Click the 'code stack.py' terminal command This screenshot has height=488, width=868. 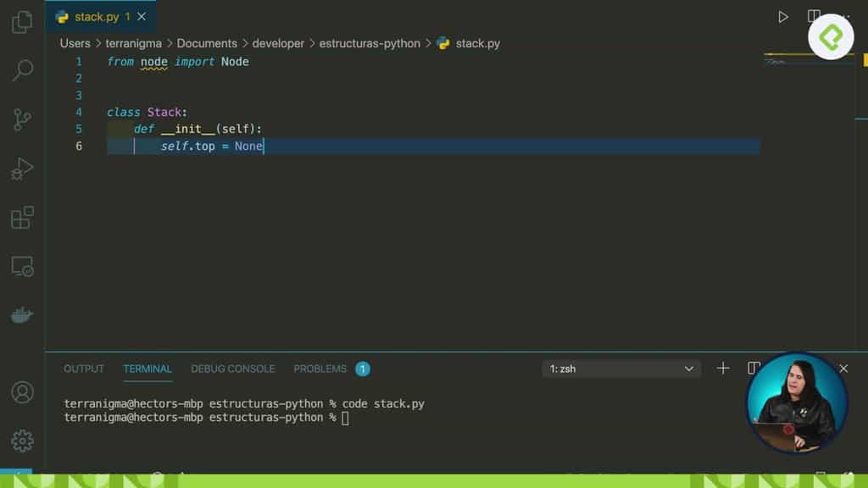(383, 404)
